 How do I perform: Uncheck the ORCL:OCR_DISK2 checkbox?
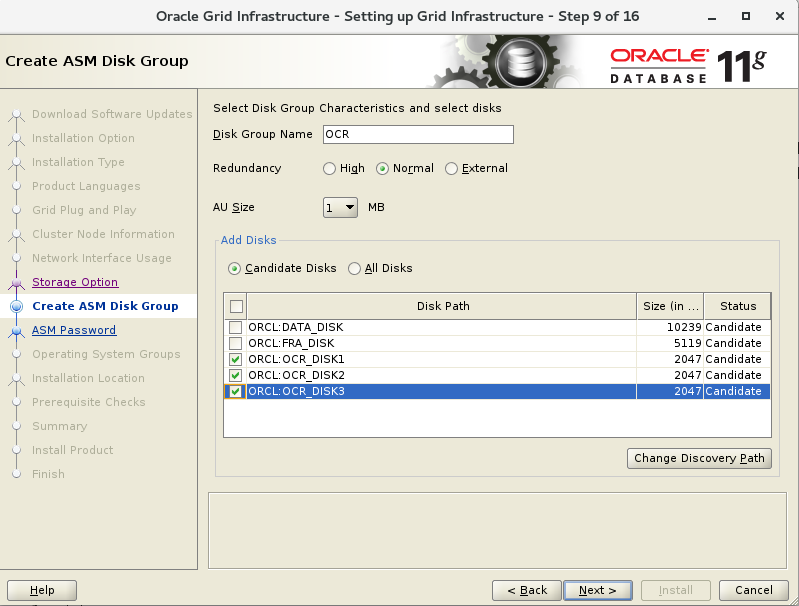[235, 376]
